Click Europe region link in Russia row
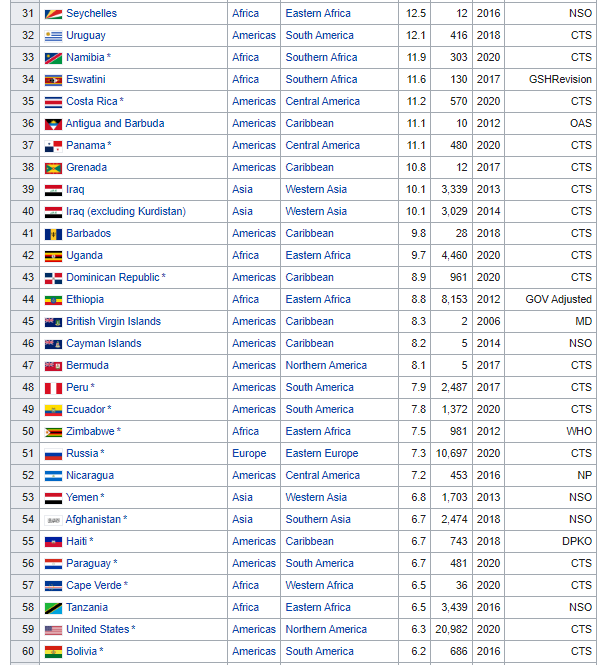 pos(249,454)
